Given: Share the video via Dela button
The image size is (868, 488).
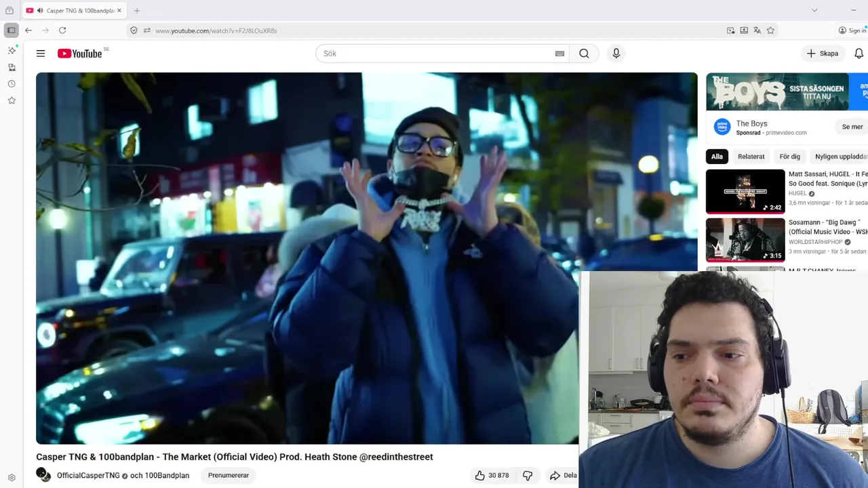Looking at the screenshot, I should (564, 475).
